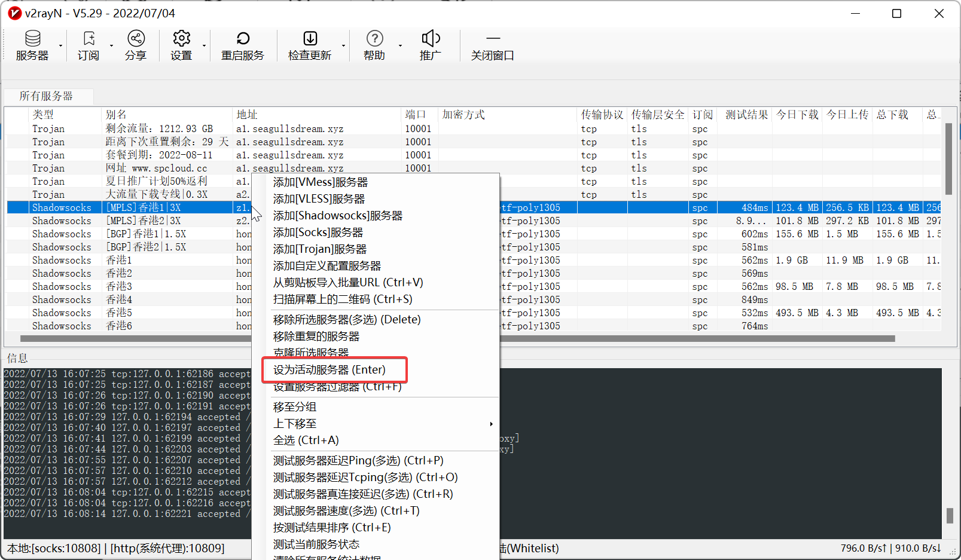Sort by the 类型 column header

click(65, 115)
